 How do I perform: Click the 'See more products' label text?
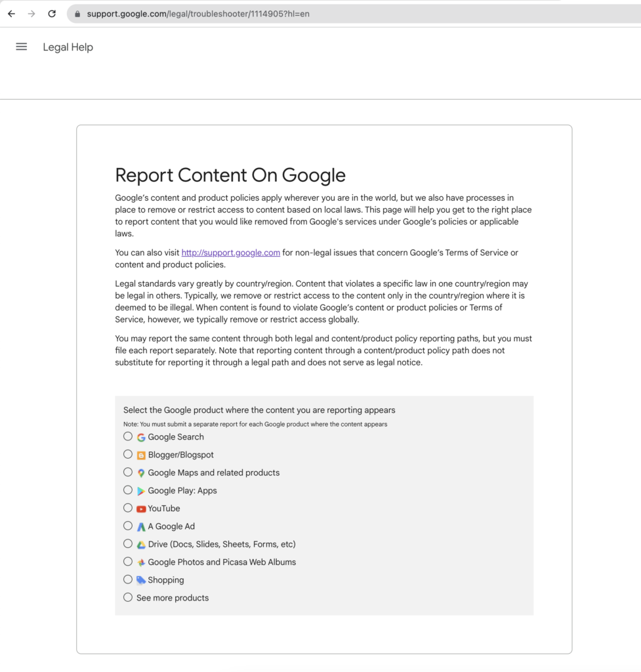(173, 598)
